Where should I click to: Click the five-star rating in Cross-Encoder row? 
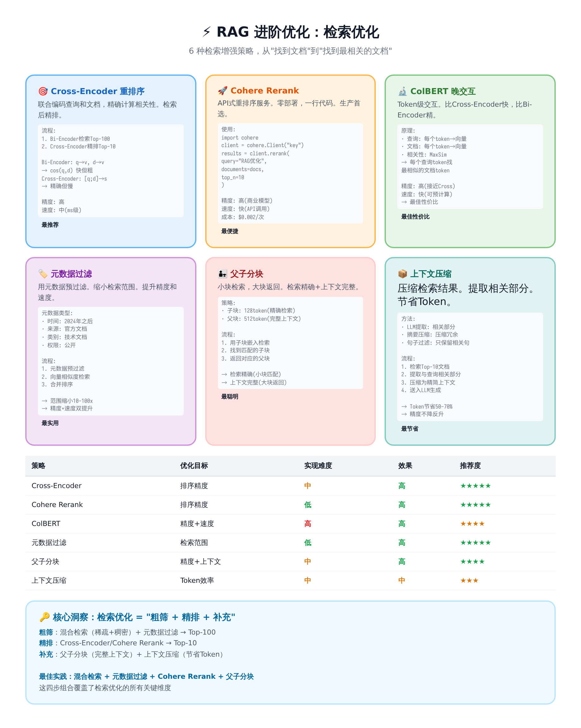pyautogui.click(x=476, y=486)
